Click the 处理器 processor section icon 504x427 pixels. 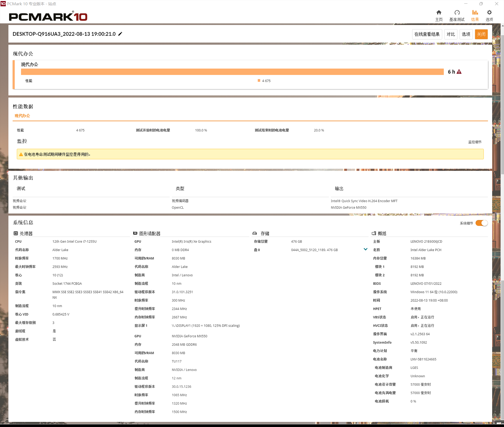click(16, 233)
